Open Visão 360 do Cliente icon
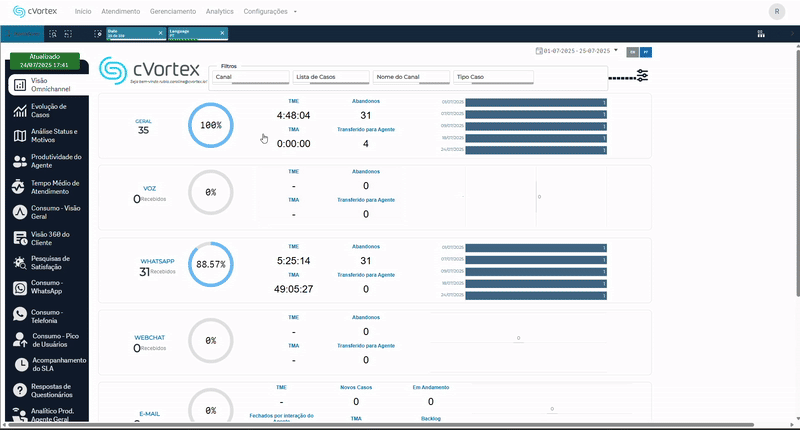The width and height of the screenshot is (800, 430). (20, 238)
